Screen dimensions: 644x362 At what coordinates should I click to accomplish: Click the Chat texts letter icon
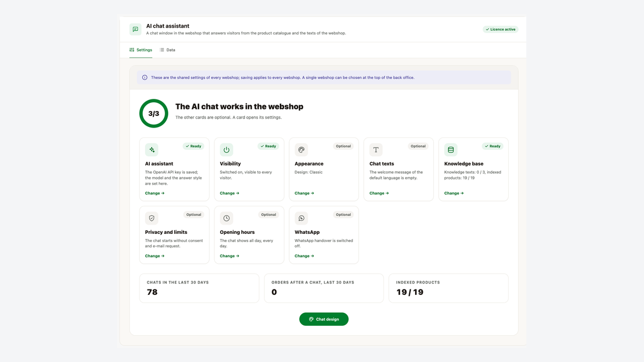376,150
